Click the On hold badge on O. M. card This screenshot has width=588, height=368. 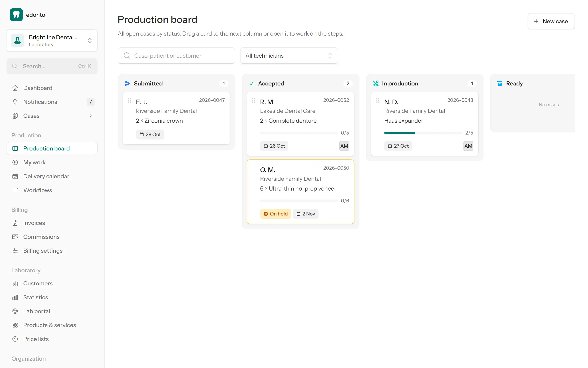(x=275, y=214)
